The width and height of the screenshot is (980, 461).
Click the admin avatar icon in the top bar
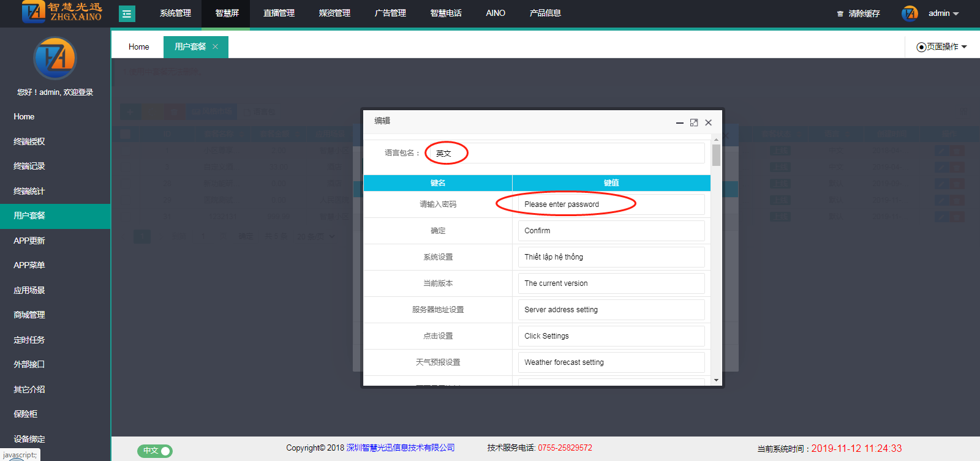[910, 13]
